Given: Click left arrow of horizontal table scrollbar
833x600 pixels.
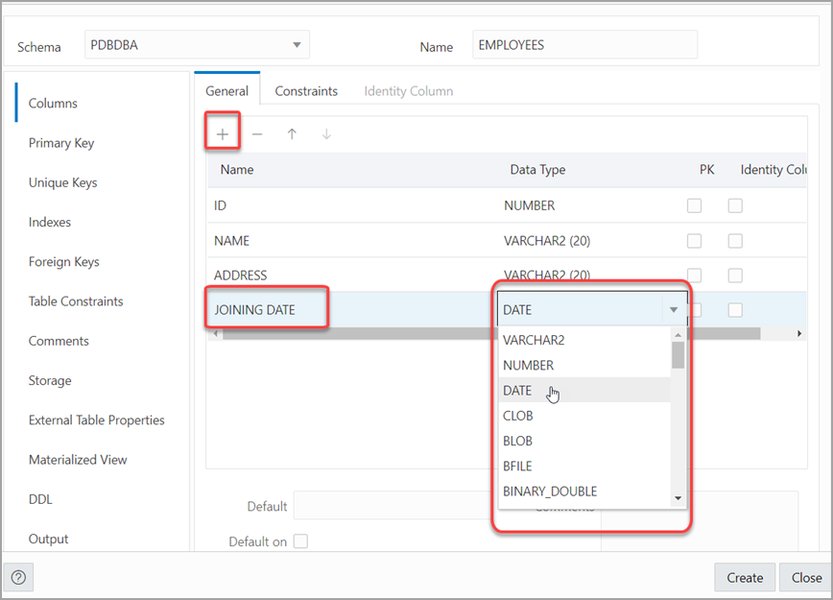Looking at the screenshot, I should click(x=215, y=333).
